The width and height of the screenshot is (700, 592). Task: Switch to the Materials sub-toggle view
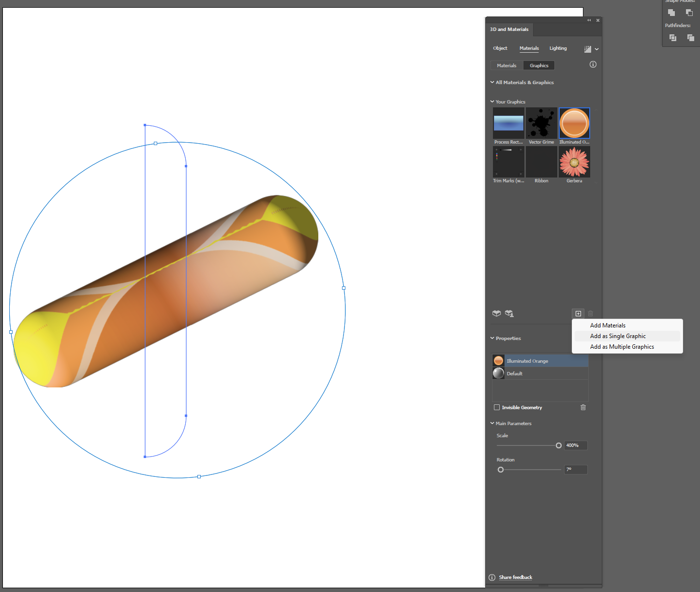[x=506, y=65]
